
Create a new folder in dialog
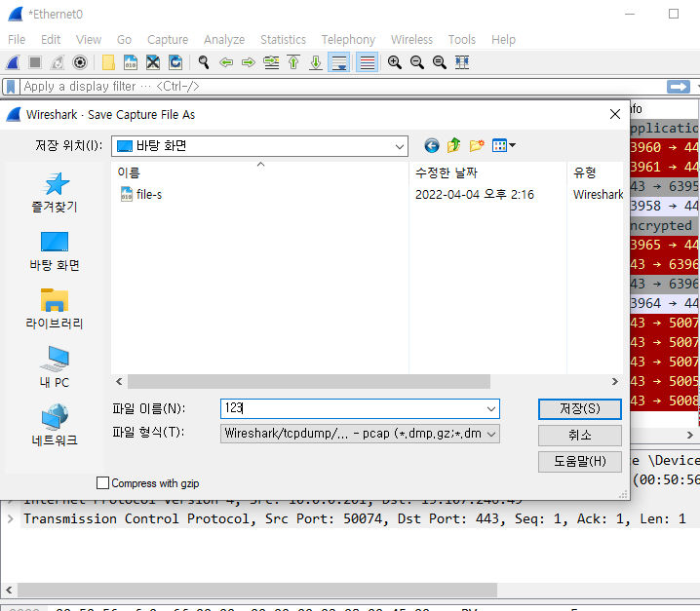[477, 145]
